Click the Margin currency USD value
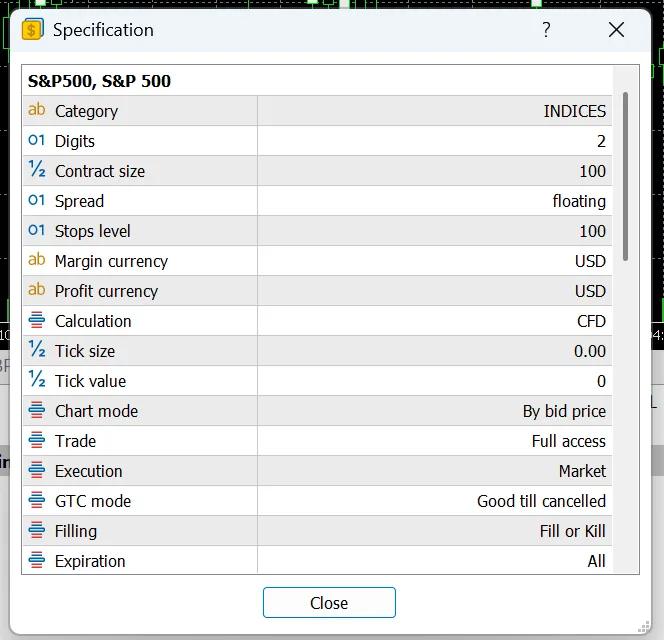The width and height of the screenshot is (664, 640). tap(590, 261)
